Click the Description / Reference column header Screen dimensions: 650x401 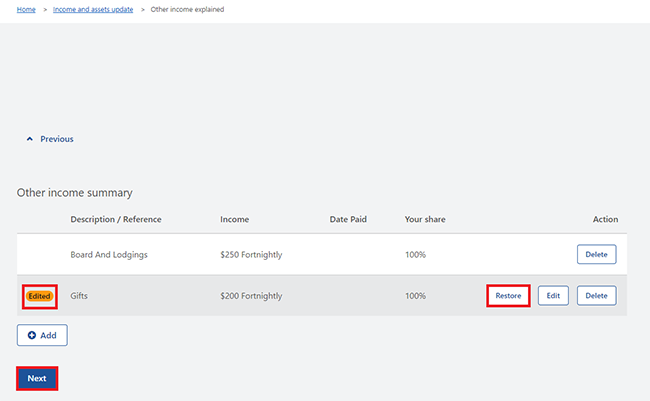(x=116, y=219)
